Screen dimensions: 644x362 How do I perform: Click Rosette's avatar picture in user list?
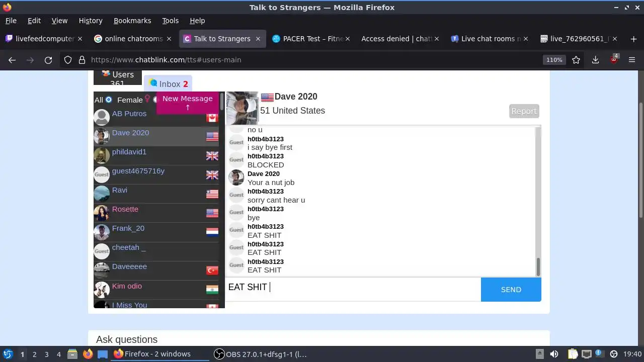[x=102, y=213]
